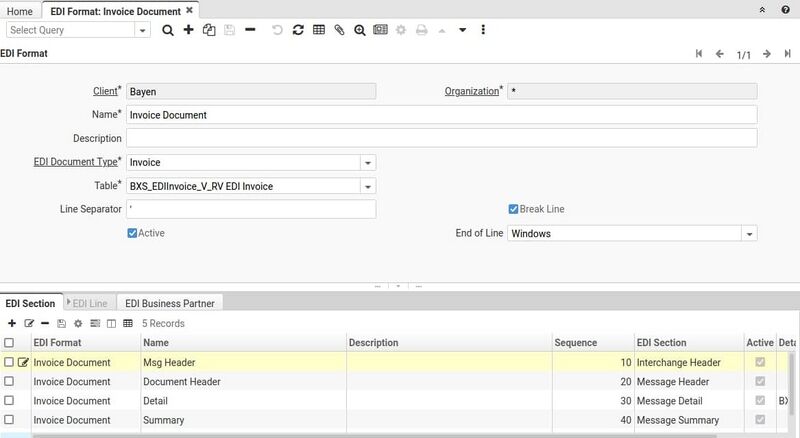Toggle the Active checkbox in form
Viewport: 800px width, 438px height.
pyautogui.click(x=132, y=233)
